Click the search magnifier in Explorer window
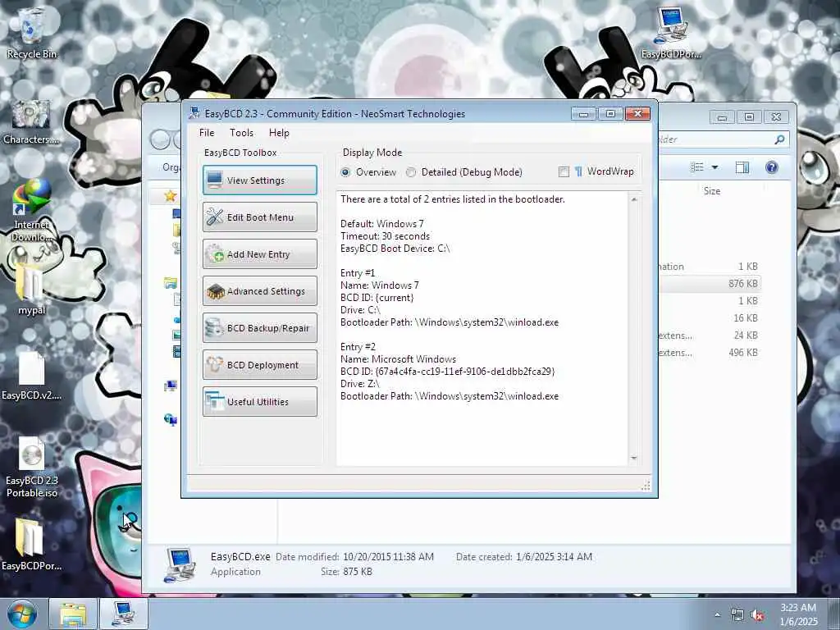Viewport: 840px width, 630px height. point(779,139)
